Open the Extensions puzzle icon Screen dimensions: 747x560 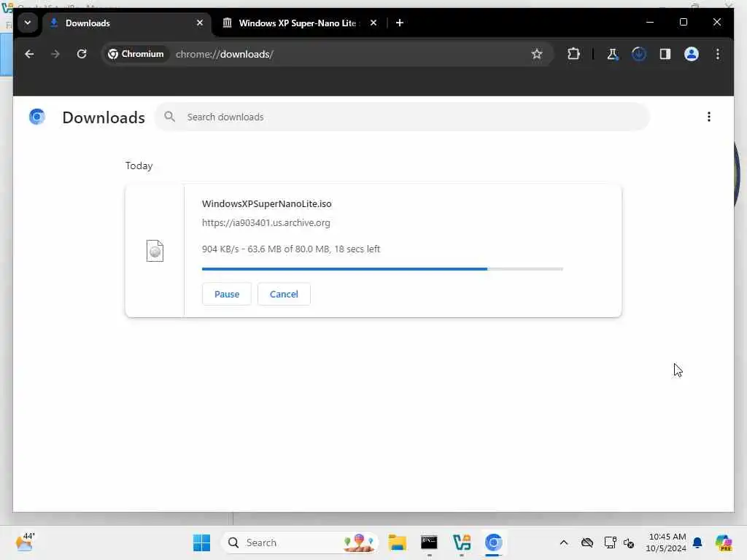573,54
